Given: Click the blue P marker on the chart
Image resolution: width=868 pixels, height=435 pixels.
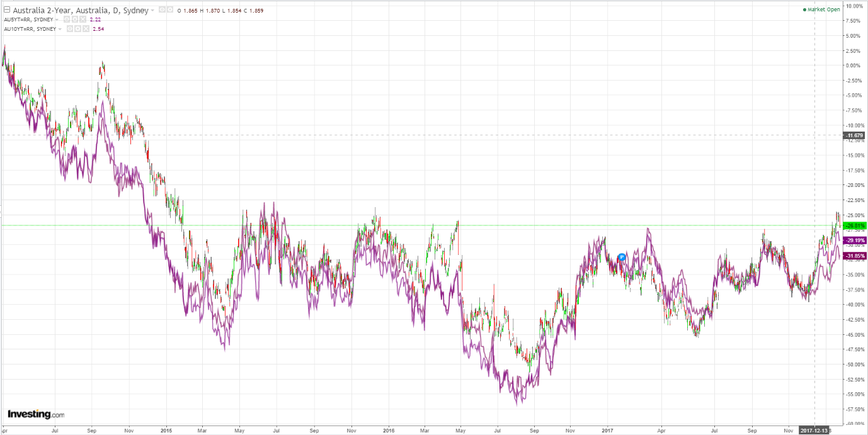Looking at the screenshot, I should [621, 257].
